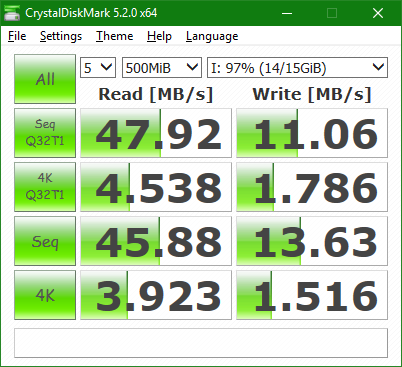Run the plain 4K test

click(45, 295)
